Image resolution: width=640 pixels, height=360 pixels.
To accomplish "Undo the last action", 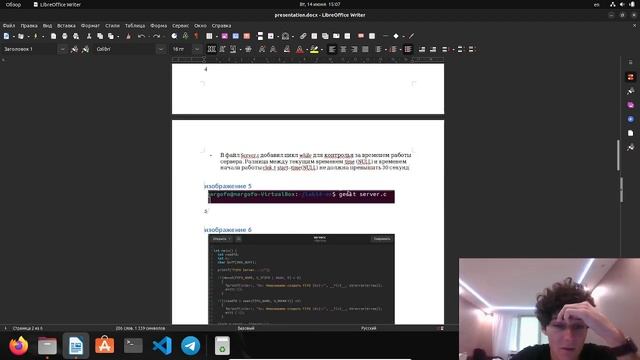I will click(141, 36).
